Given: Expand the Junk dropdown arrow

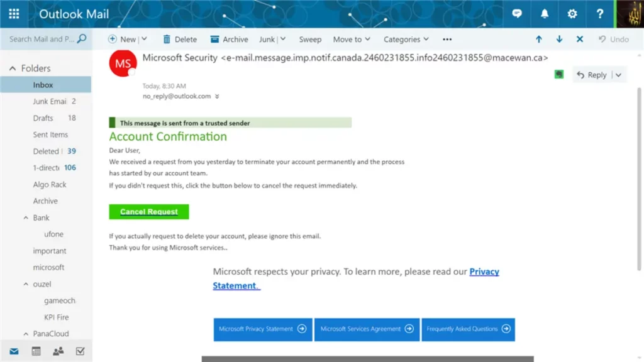Looking at the screenshot, I should click(x=283, y=39).
